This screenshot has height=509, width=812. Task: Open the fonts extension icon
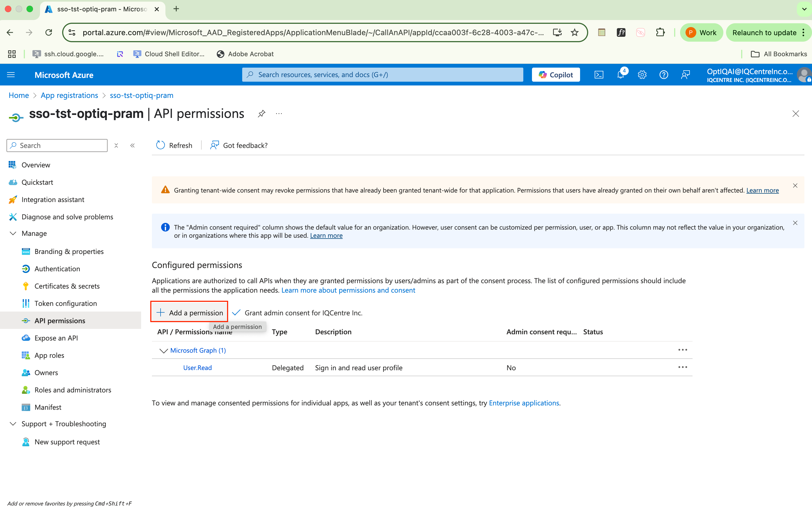click(621, 32)
